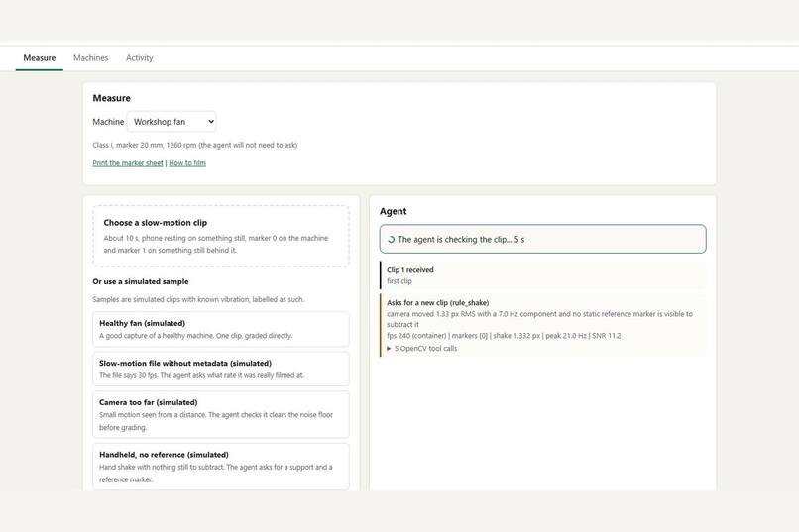Click the Class I, marker 20 mm description text
The image size is (799, 532).
coord(194,145)
